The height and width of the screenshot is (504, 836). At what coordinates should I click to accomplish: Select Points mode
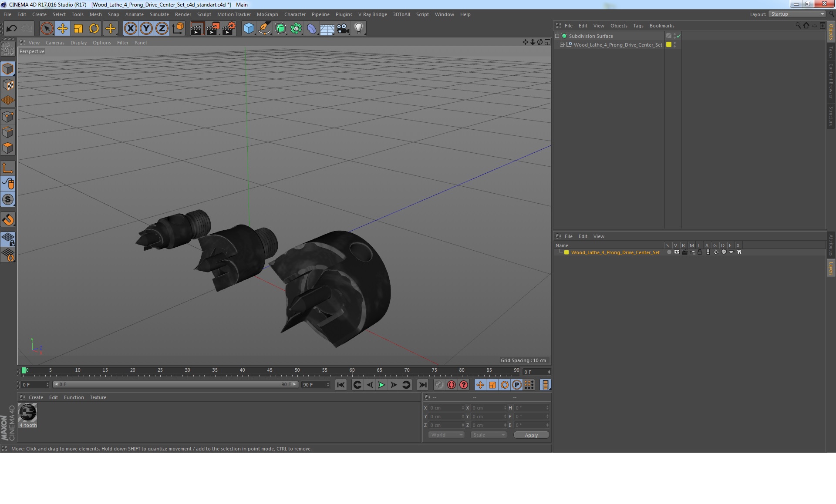tap(8, 117)
